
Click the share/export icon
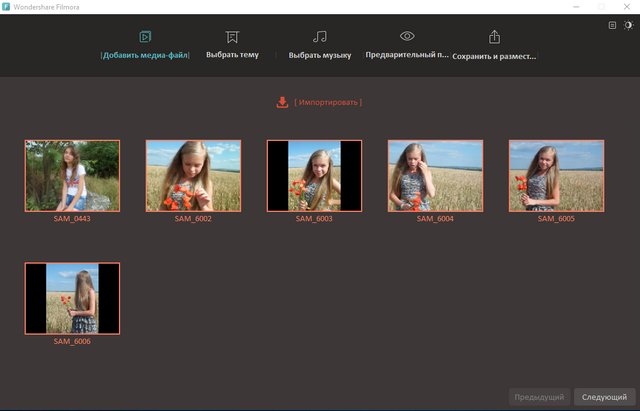tap(494, 37)
